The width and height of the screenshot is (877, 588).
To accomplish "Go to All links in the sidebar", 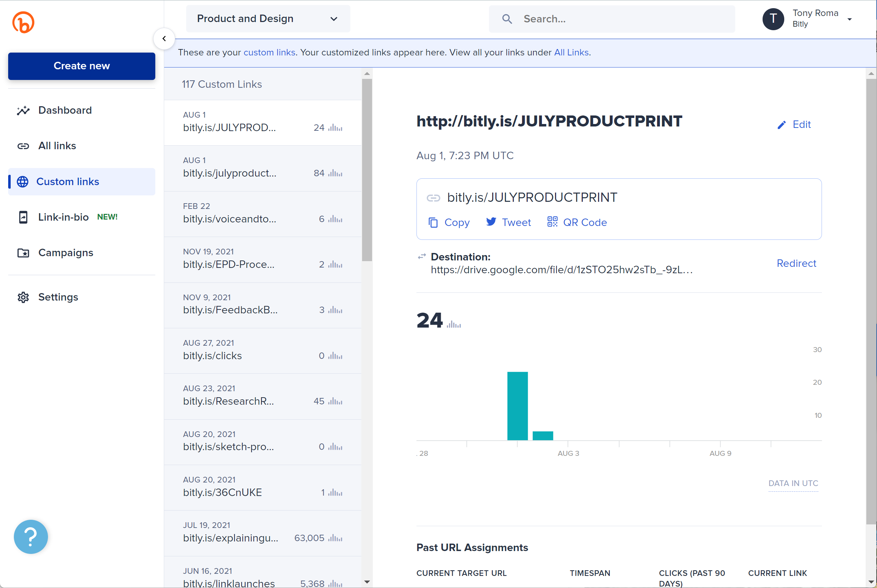I will [81, 146].
